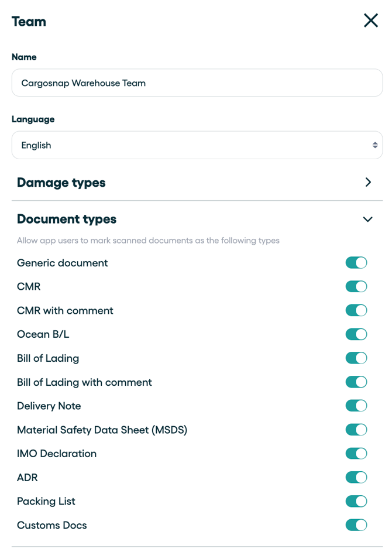Click the Name input field
This screenshot has height=552, width=392.
[197, 83]
